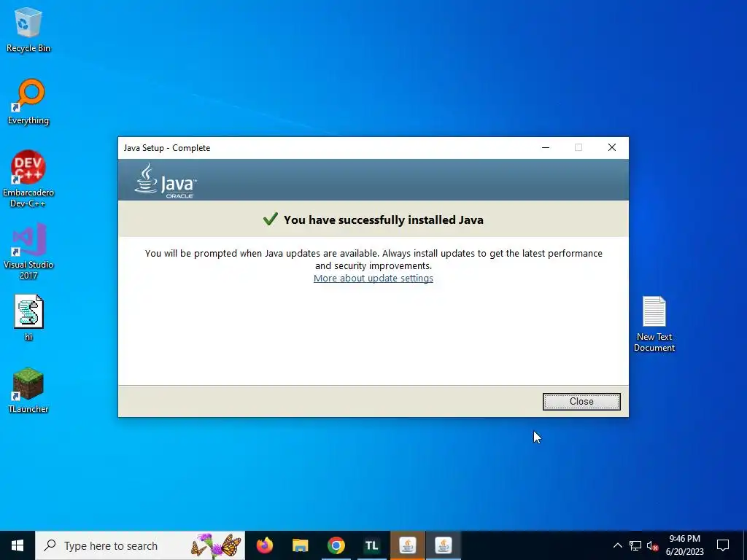Click the Close button in Java Setup
Viewport: 747px width, 560px height.
[x=581, y=402]
